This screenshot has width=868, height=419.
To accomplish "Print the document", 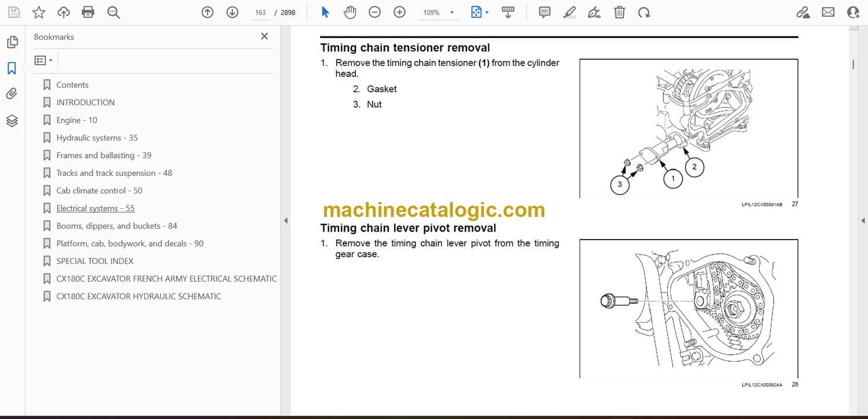I will [88, 12].
